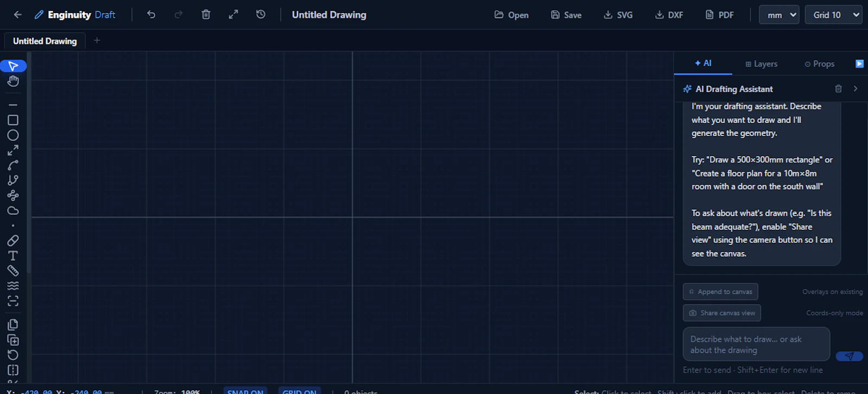Toggle the GRID ON status button

(299, 391)
